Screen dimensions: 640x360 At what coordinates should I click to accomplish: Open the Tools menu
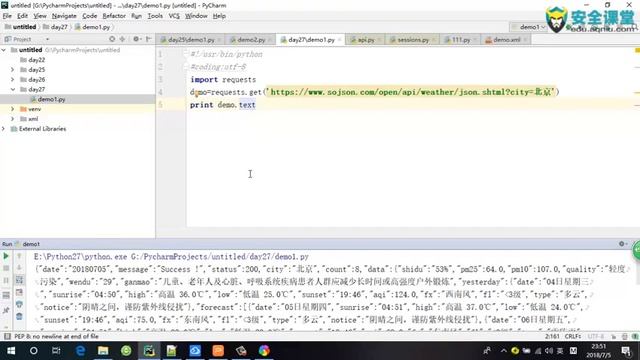click(155, 16)
